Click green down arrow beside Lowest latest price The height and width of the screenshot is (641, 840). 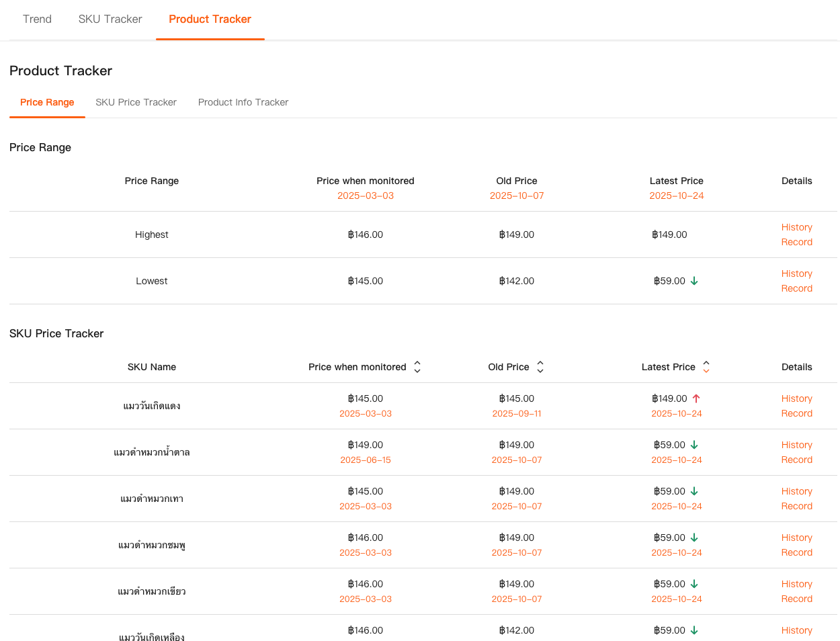click(x=694, y=281)
